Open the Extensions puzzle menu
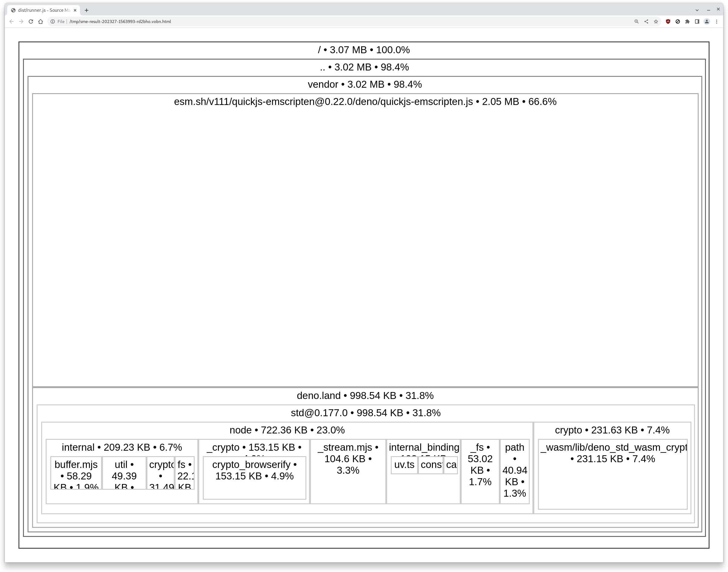The image size is (728, 572). [x=687, y=21]
